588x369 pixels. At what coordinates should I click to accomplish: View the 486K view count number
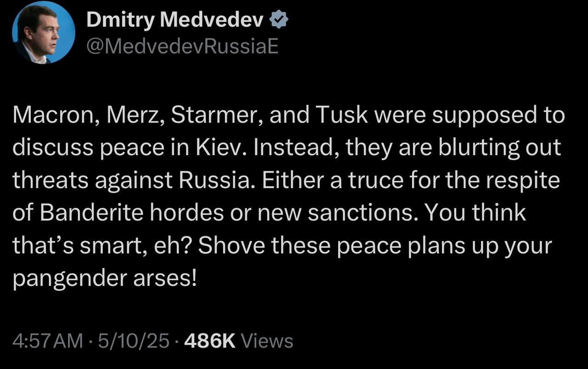point(209,341)
